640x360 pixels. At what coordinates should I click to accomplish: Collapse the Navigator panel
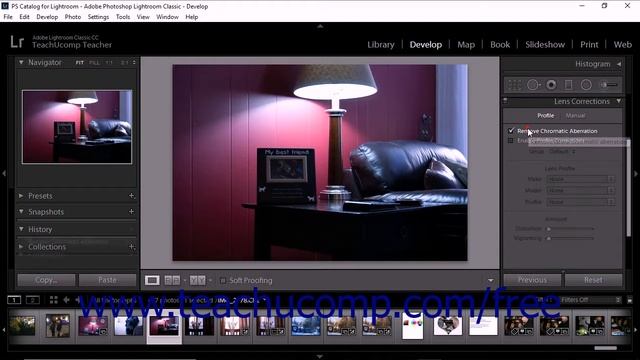[21, 62]
